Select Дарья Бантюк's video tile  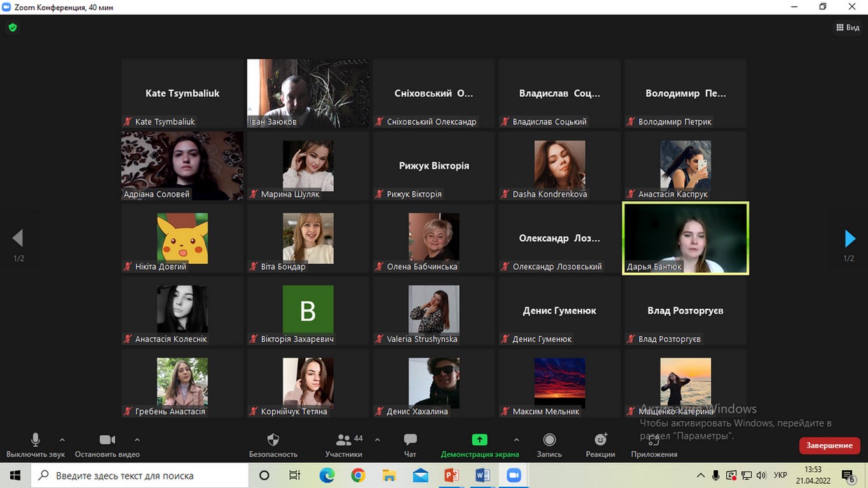point(685,238)
